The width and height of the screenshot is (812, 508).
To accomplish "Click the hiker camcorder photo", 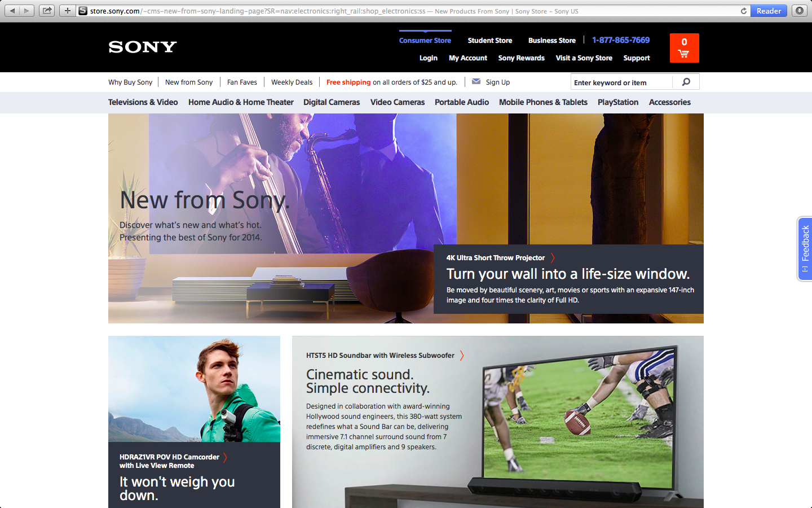I will coord(194,389).
